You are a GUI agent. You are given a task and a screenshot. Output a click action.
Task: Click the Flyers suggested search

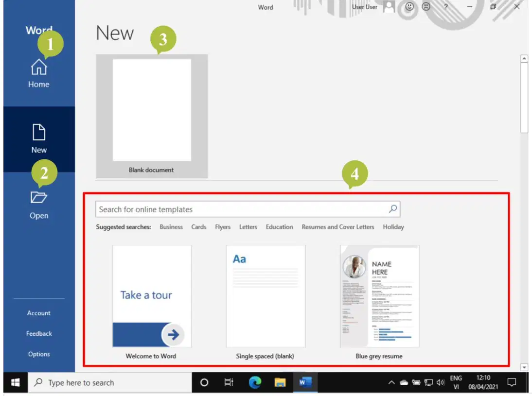point(223,227)
